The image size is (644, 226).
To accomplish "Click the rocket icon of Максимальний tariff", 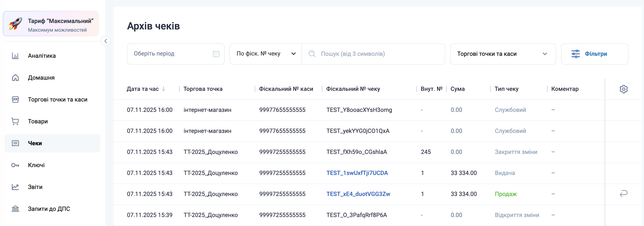I will pos(15,24).
